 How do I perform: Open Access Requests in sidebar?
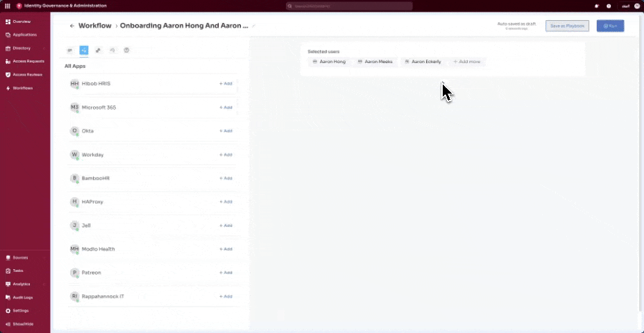[25, 61]
